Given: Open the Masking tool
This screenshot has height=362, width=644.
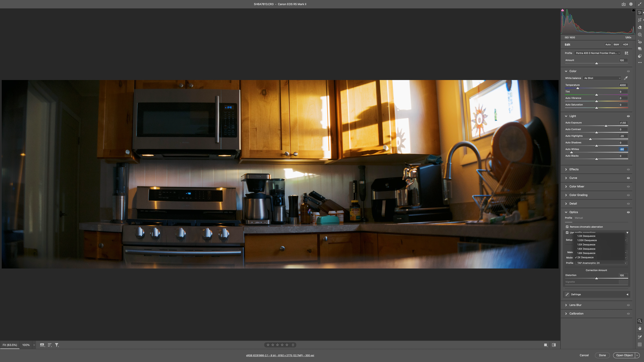Looking at the screenshot, I should pos(640,34).
